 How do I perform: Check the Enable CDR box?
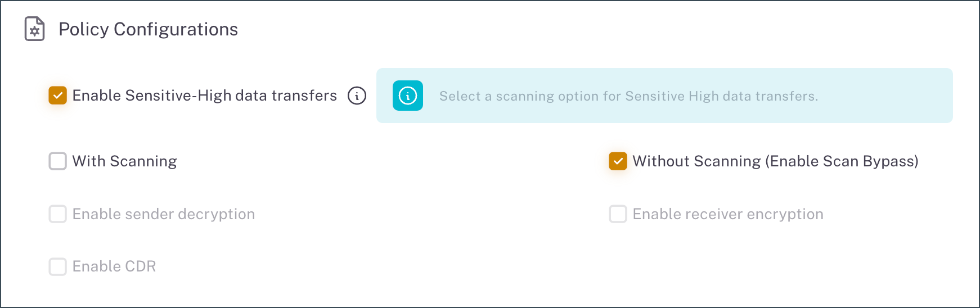click(57, 266)
